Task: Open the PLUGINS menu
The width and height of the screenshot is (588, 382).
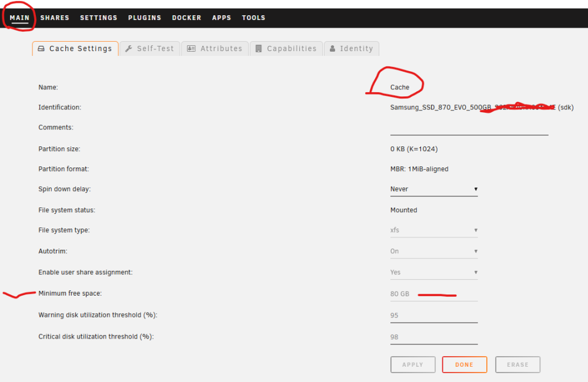Action: (145, 18)
